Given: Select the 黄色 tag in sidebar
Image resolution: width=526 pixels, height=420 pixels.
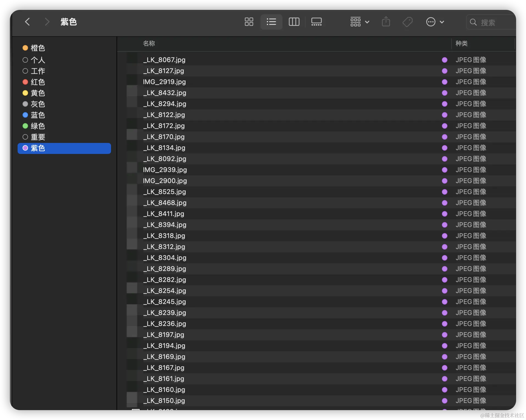Looking at the screenshot, I should (64, 93).
